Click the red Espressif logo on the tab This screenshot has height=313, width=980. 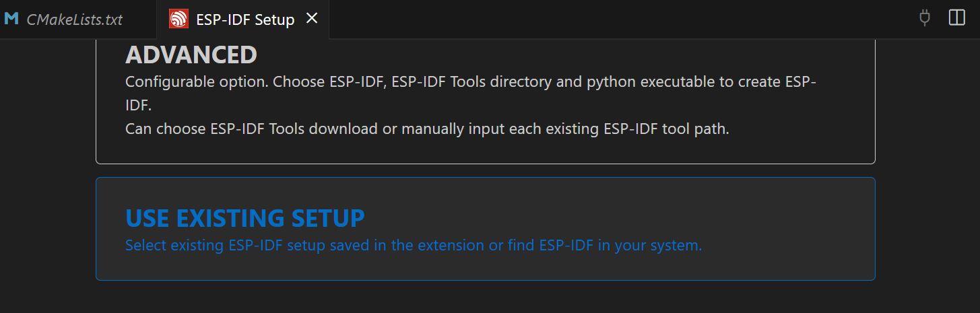click(x=178, y=20)
